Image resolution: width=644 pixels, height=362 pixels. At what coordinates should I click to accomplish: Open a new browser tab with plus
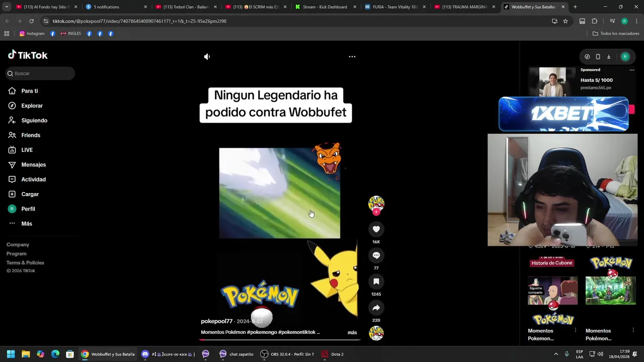575,7
